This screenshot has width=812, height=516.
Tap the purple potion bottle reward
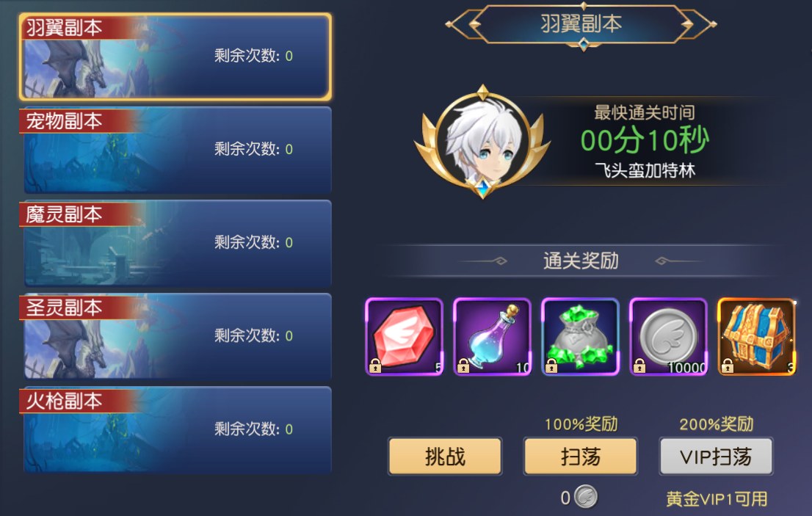click(x=493, y=336)
